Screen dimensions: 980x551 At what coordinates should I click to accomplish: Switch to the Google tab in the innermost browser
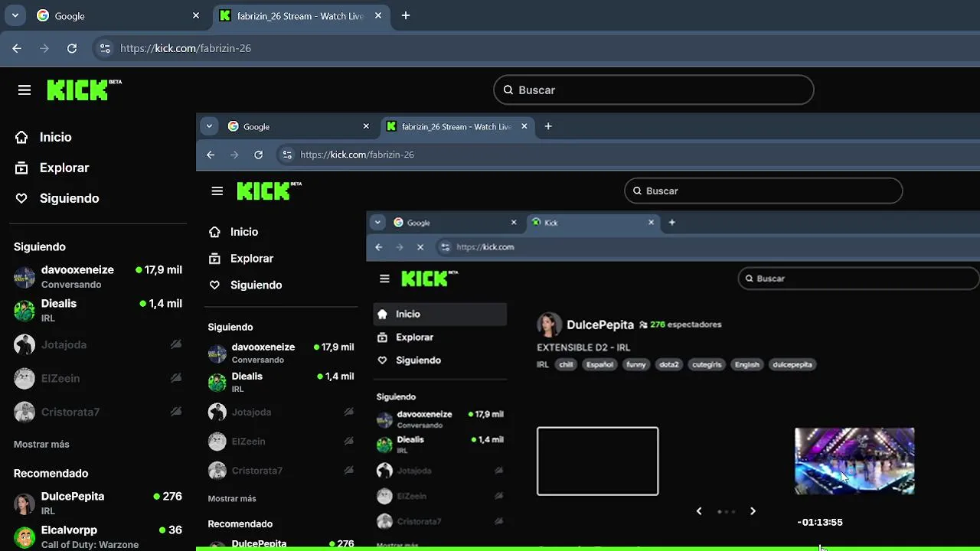point(456,223)
